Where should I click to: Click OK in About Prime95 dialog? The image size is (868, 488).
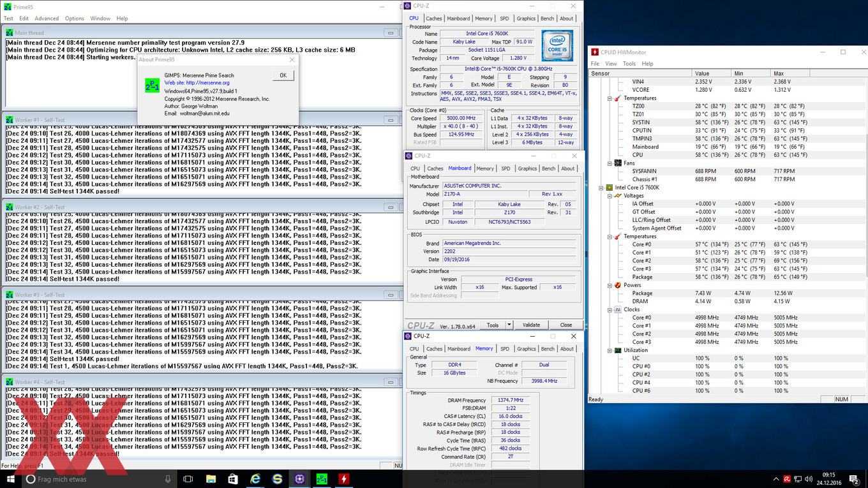[x=283, y=75]
